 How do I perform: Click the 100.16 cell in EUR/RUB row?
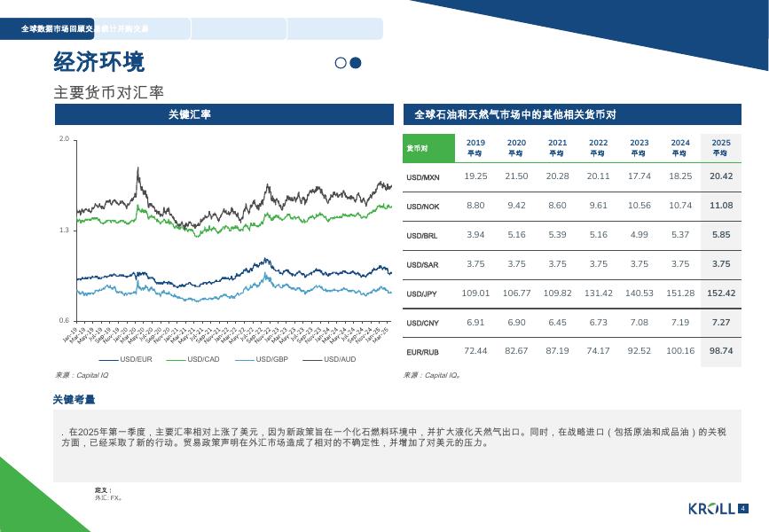[x=680, y=351]
